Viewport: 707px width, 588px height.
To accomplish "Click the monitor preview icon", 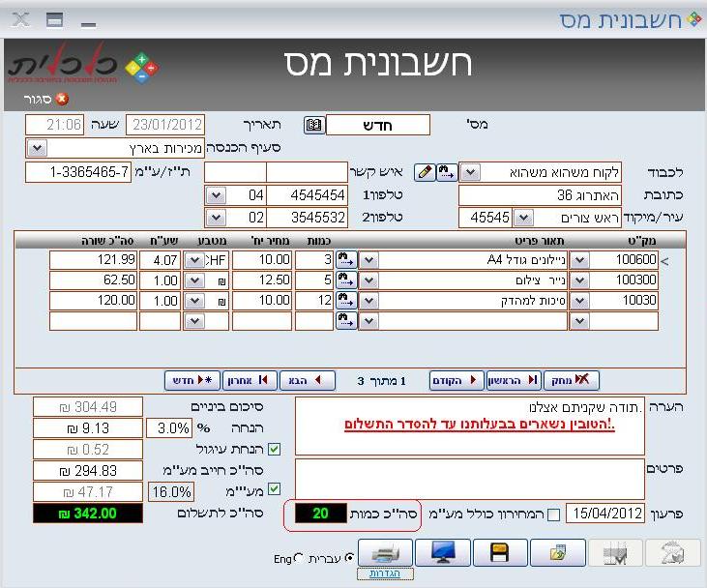I will tap(442, 553).
